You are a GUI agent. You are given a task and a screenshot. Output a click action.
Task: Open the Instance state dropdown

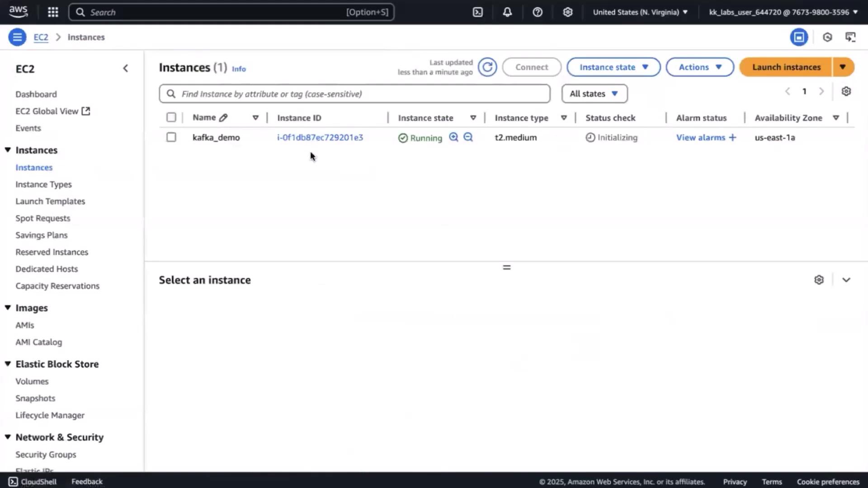coord(613,67)
